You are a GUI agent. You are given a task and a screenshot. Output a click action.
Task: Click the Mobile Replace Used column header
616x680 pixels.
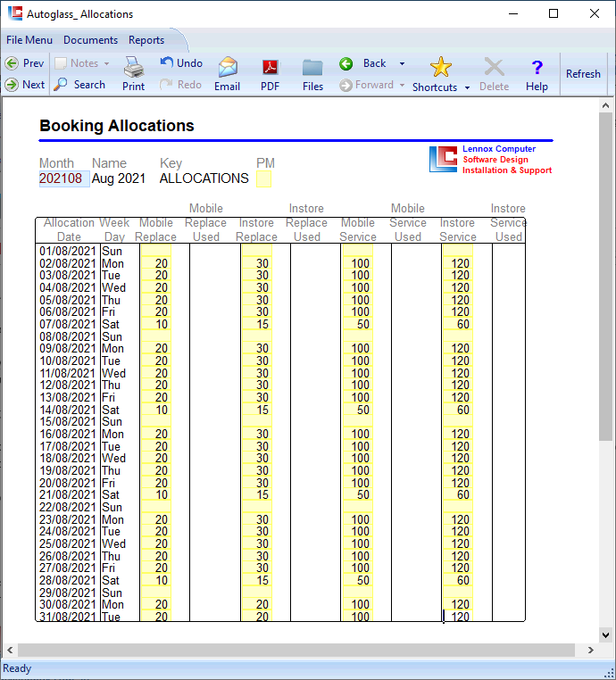click(205, 222)
